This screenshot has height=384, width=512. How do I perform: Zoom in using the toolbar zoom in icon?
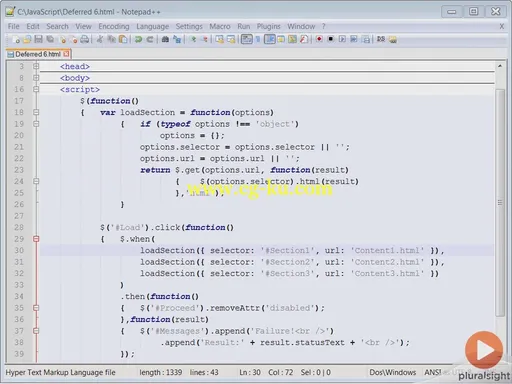[x=193, y=39]
